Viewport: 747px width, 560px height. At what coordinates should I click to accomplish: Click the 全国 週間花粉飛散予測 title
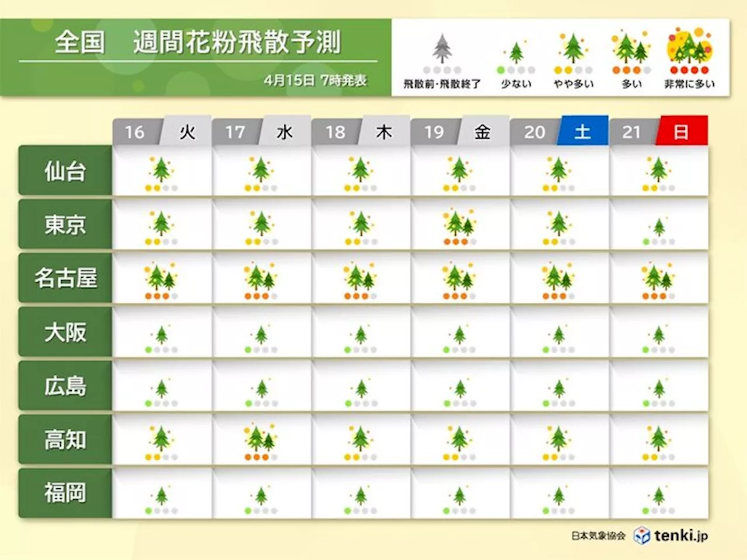[198, 43]
